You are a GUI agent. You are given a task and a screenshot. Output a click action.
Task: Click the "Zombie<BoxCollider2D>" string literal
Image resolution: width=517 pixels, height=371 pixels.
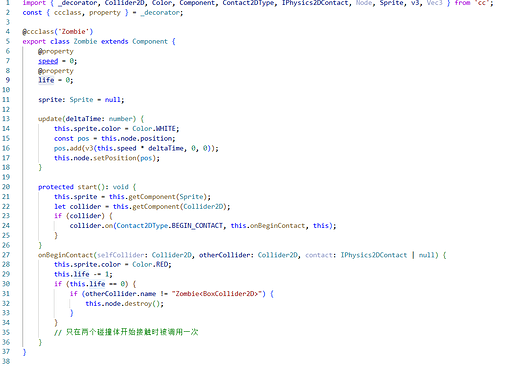[217, 294]
